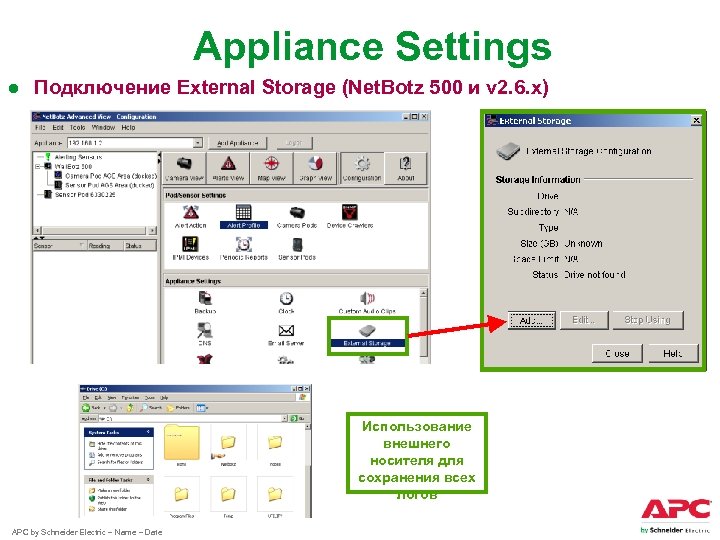Open the Periodic Reports settings icon
Viewport: 720px width, 540px height.
(x=243, y=248)
